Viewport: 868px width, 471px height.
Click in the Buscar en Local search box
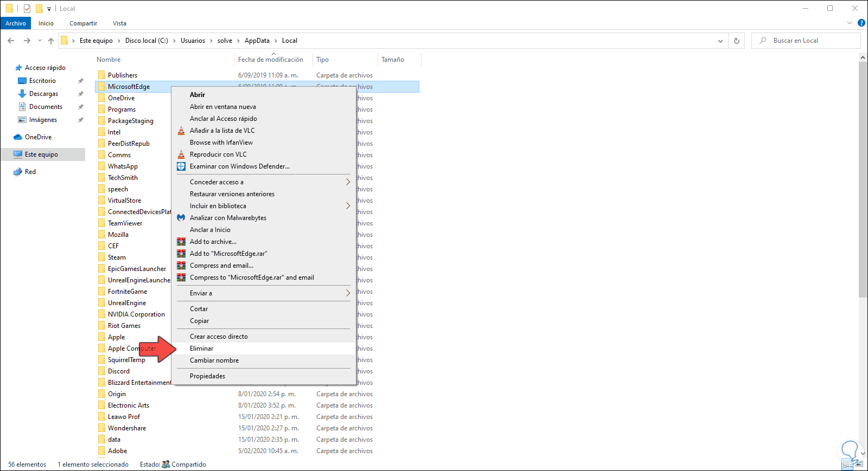pos(806,41)
